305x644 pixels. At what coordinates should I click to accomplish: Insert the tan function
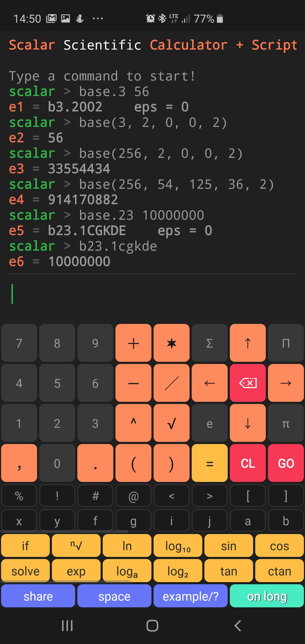(229, 570)
